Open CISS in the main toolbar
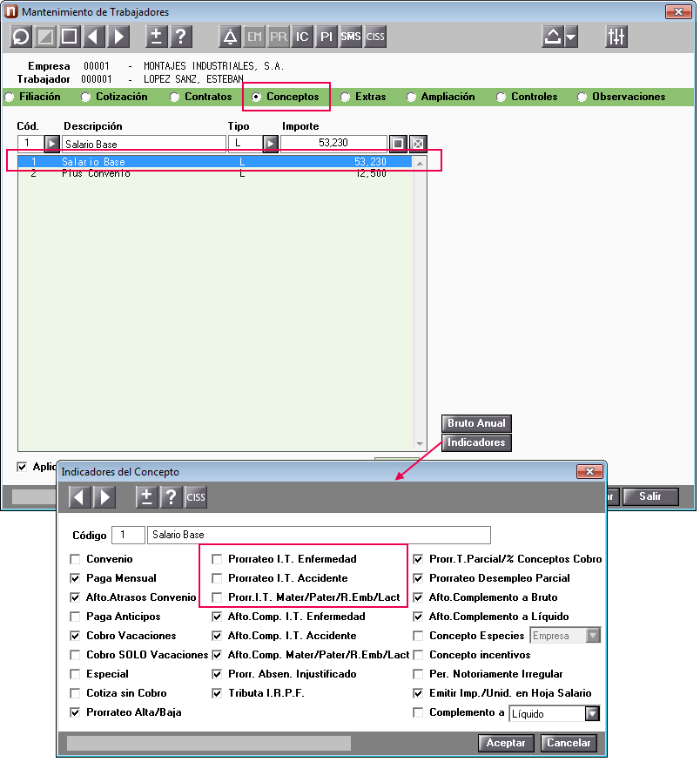This screenshot has width=700, height=762. click(x=375, y=37)
